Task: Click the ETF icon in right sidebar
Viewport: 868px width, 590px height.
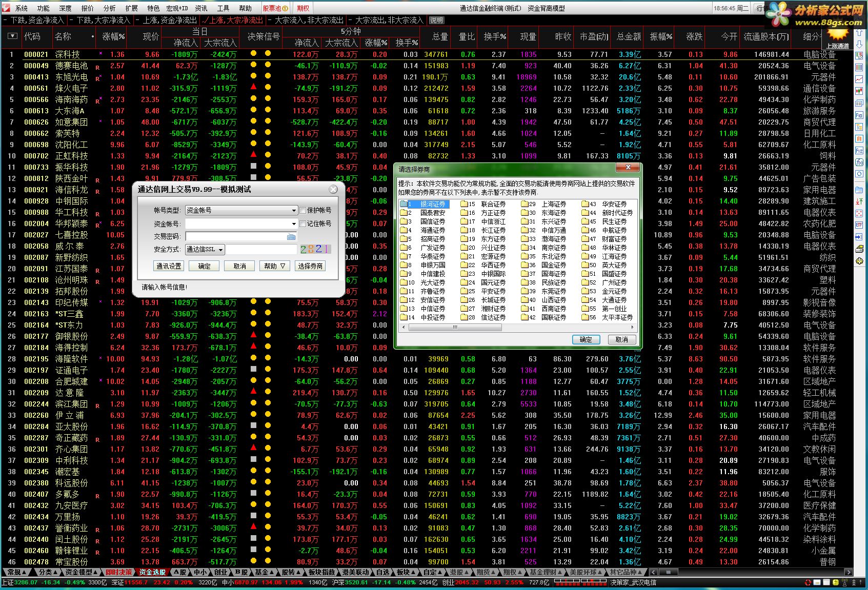Action: (x=859, y=225)
